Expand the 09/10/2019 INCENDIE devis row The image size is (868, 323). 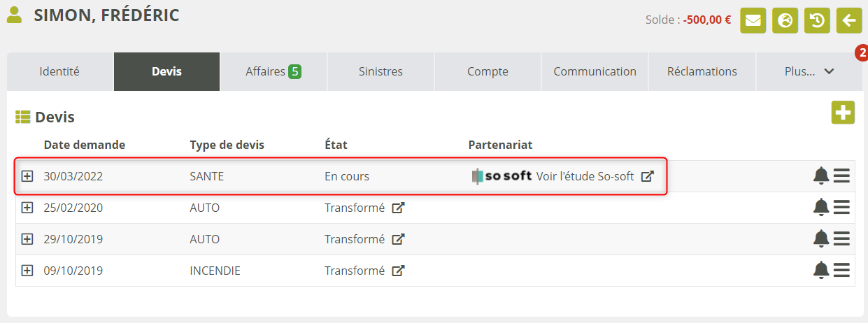click(27, 271)
